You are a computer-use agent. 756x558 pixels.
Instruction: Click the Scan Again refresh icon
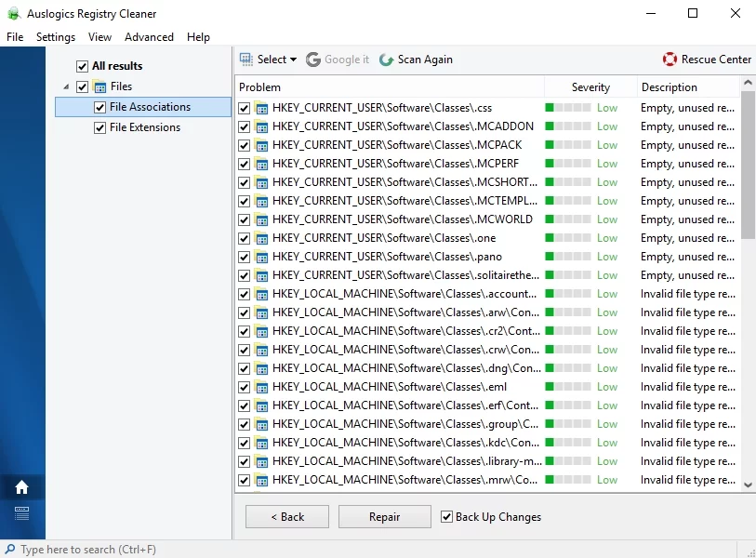pyautogui.click(x=386, y=60)
